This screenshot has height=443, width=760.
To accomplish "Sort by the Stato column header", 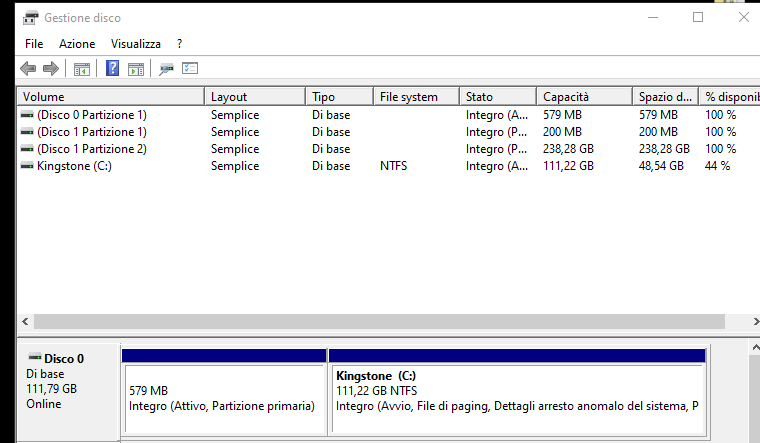I will pyautogui.click(x=498, y=96).
